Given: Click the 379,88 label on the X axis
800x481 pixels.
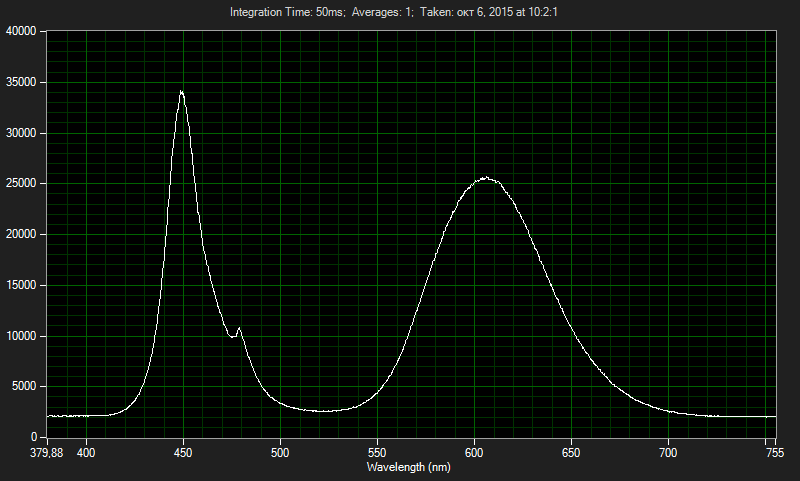Looking at the screenshot, I should (x=48, y=453).
